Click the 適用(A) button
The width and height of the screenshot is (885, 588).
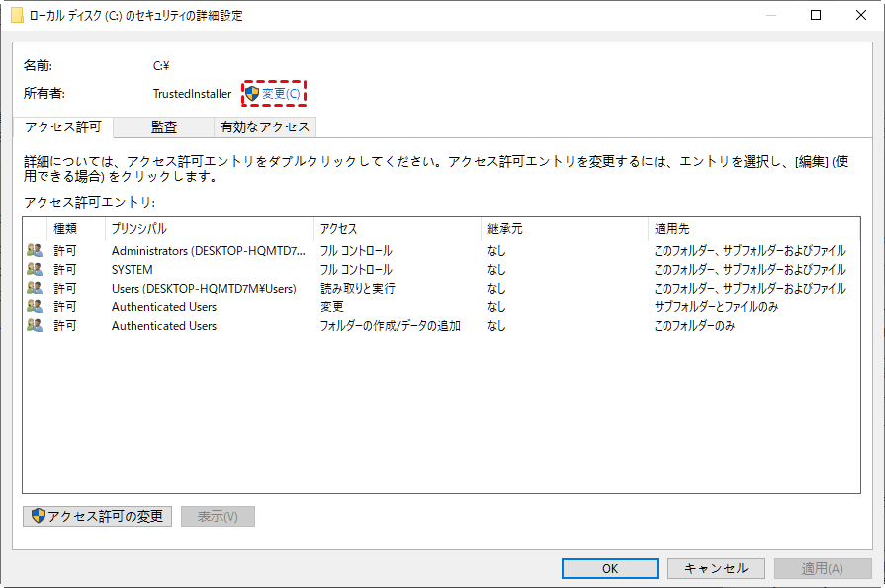(x=823, y=568)
